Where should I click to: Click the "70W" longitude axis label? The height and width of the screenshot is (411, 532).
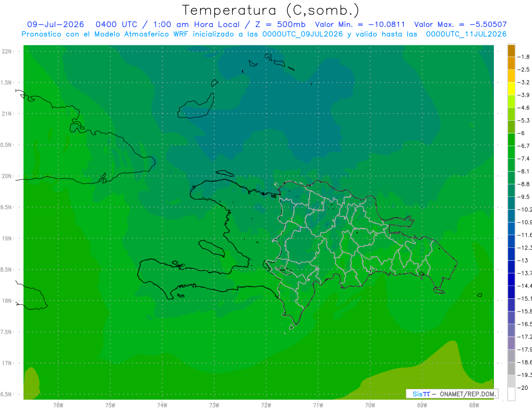pyautogui.click(x=370, y=405)
